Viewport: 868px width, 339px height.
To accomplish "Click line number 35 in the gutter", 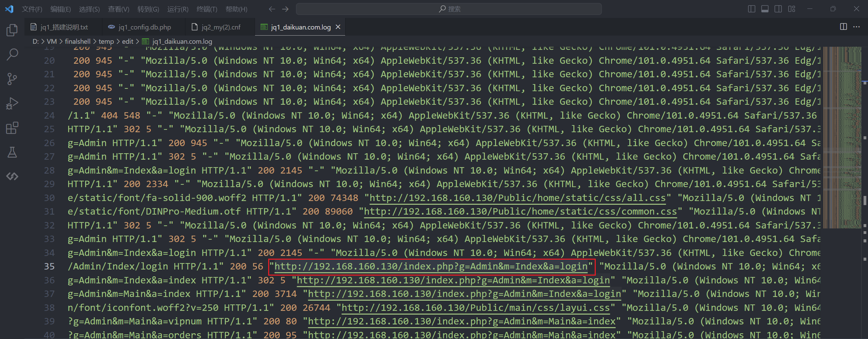I will click(x=49, y=266).
